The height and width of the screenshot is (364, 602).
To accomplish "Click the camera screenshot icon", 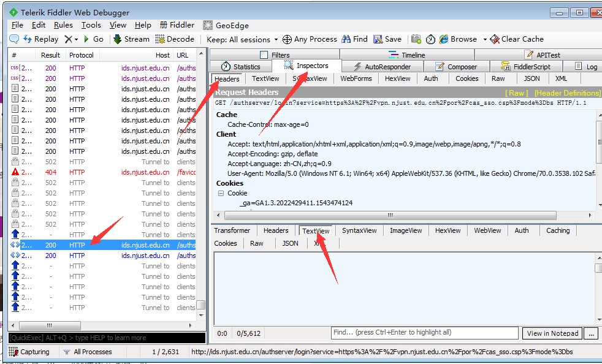I will point(416,39).
